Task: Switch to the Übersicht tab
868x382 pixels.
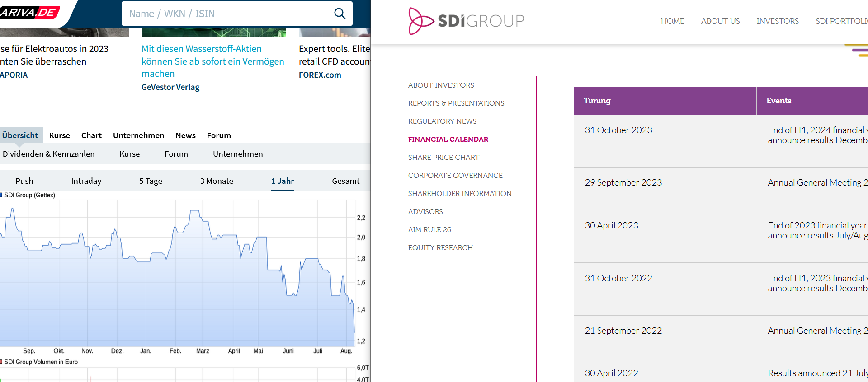Action: (x=20, y=135)
